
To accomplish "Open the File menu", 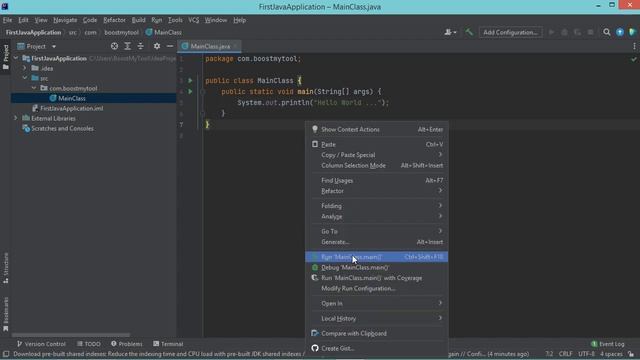I will (x=7, y=20).
